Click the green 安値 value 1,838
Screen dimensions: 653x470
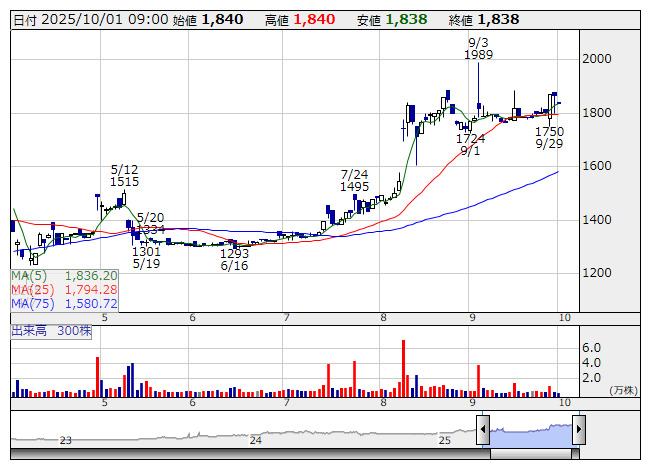pos(413,19)
